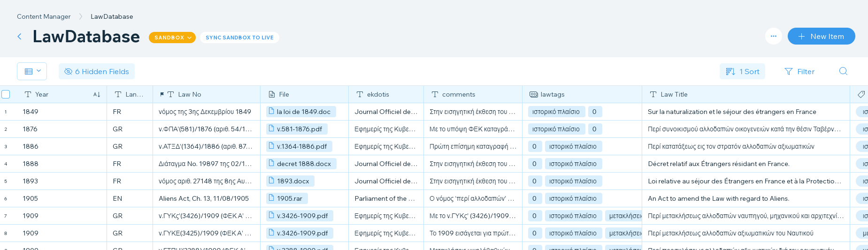Screen dimensions: 868x250
Task: Click the Content Manager breadcrumb
Action: [x=44, y=16]
